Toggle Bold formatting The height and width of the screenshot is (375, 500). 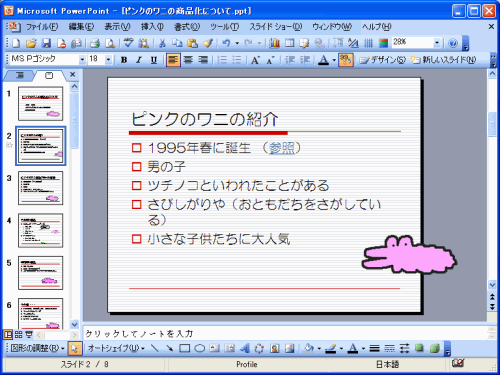tap(124, 60)
